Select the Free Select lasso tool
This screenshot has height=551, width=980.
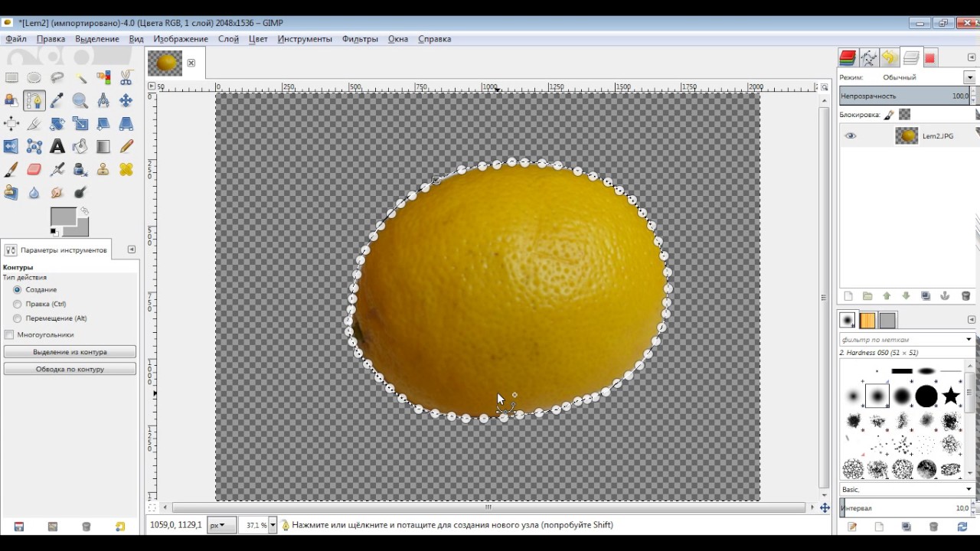(x=57, y=77)
